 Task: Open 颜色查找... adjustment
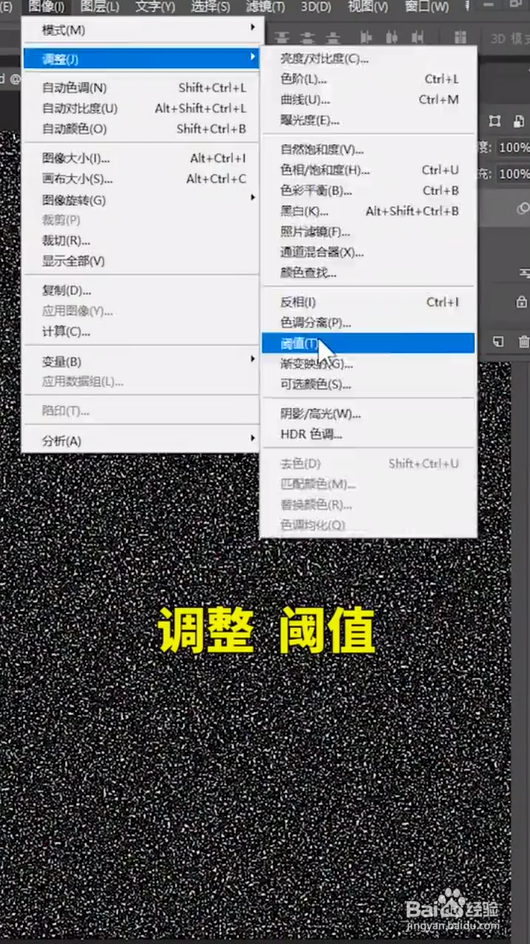click(368, 272)
